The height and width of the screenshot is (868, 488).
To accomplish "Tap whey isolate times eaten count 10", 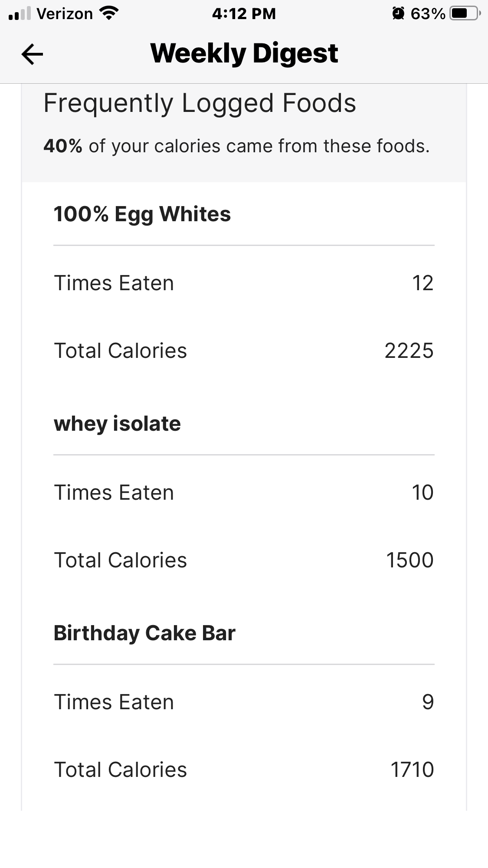I will click(422, 493).
